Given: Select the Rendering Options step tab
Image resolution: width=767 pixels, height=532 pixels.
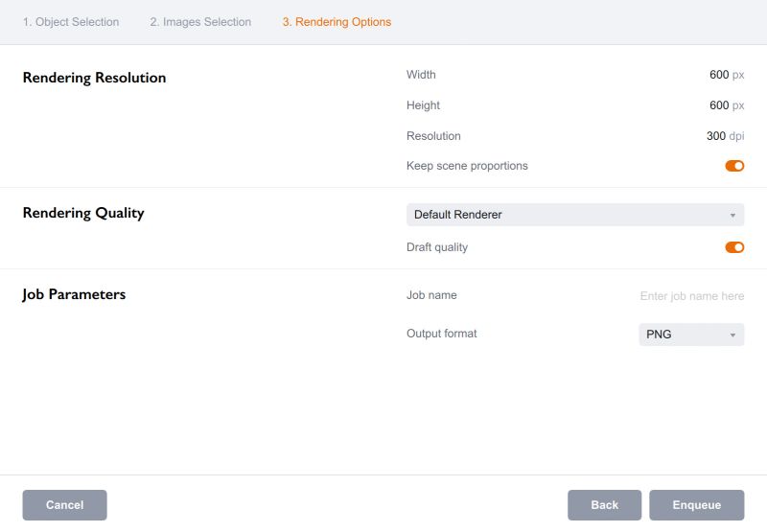Looking at the screenshot, I should [337, 22].
